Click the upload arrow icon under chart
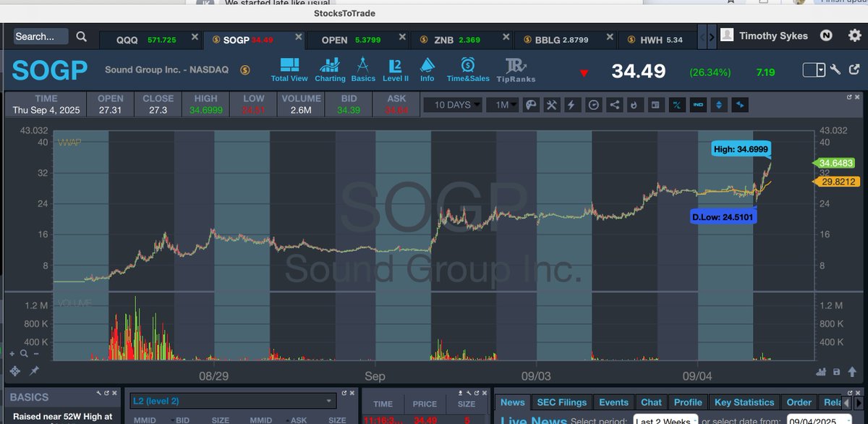The image size is (868, 424). click(x=853, y=372)
